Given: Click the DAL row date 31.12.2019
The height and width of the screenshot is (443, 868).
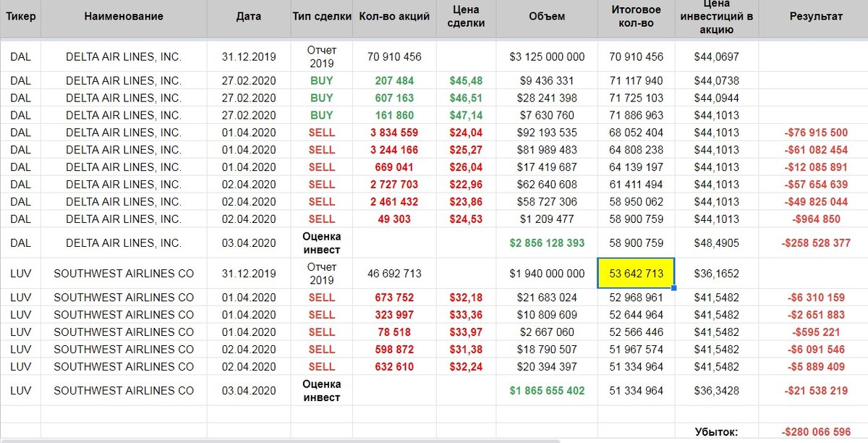Looking at the screenshot, I should [249, 56].
